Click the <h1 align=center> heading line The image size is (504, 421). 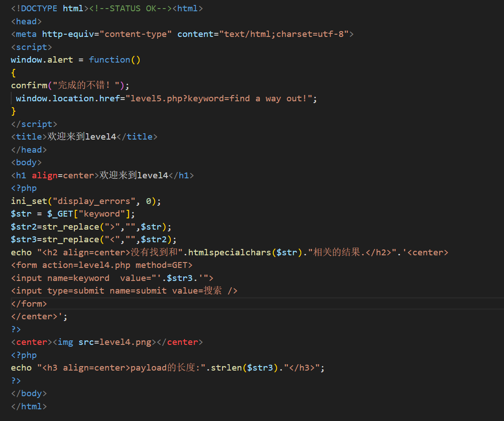103,175
